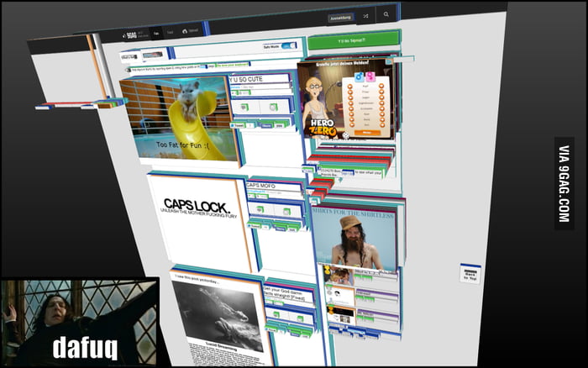Click the 'I saw this post yesterday' caption

(196, 281)
